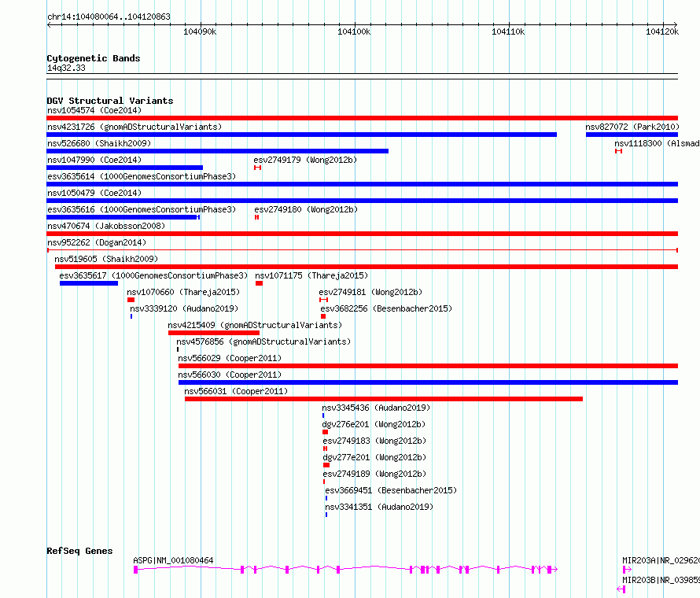Click the DGV Structural Variants track title
The width and height of the screenshot is (700, 598).
pyautogui.click(x=110, y=101)
